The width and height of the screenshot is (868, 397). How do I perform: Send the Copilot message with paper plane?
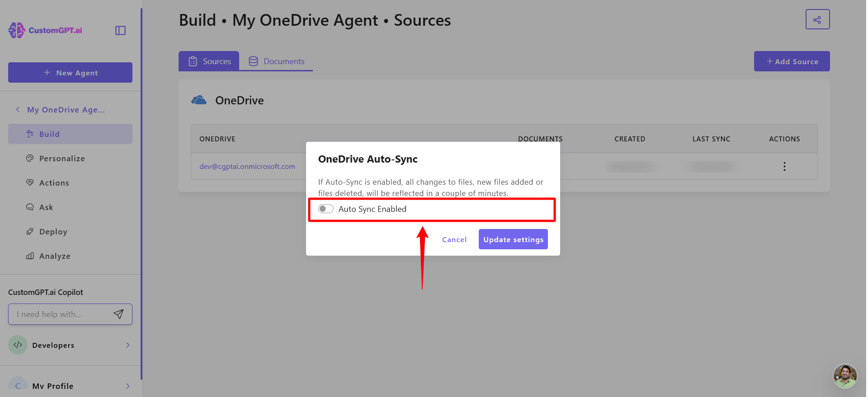coord(118,314)
